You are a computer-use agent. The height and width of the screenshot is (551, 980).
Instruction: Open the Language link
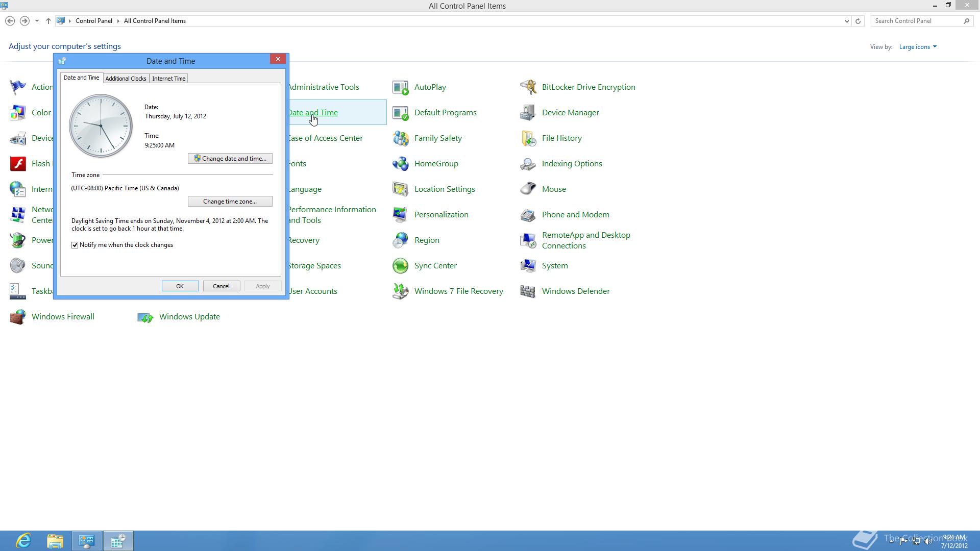point(305,189)
